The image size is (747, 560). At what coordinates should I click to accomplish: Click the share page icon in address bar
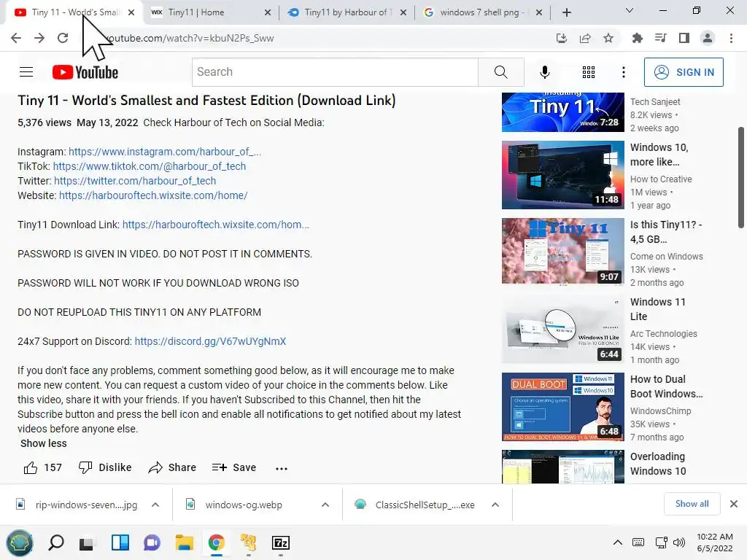coord(585,38)
